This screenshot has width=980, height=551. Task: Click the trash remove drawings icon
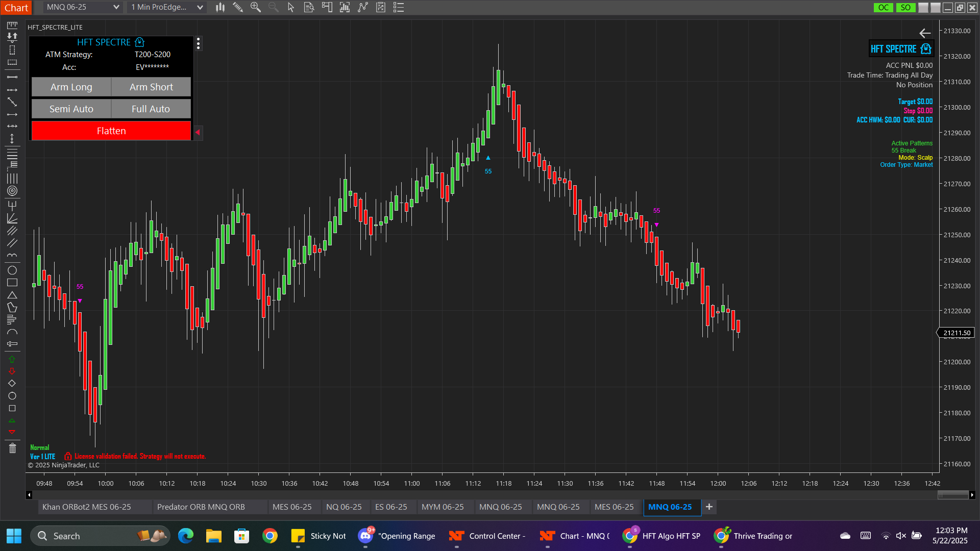tap(12, 448)
